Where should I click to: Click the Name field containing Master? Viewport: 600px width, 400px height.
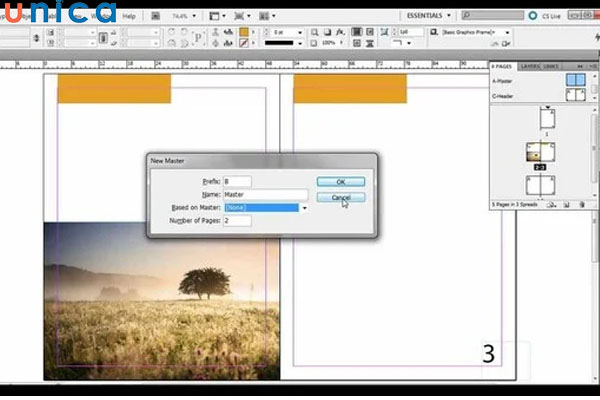click(x=265, y=194)
